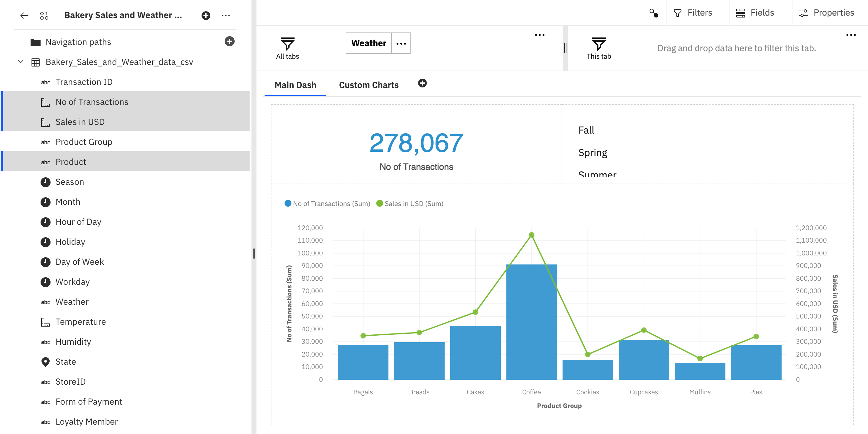Select the Season field in sidebar

pos(69,181)
